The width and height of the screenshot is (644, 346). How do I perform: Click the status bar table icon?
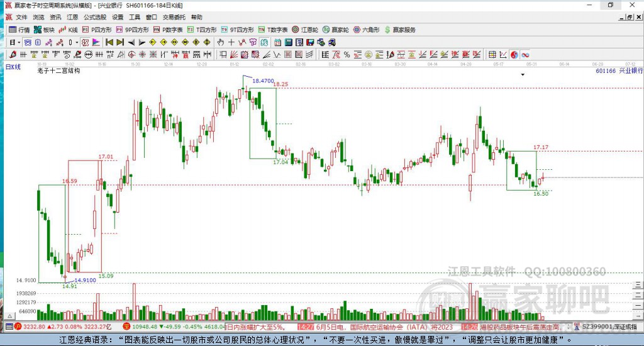coord(9,326)
